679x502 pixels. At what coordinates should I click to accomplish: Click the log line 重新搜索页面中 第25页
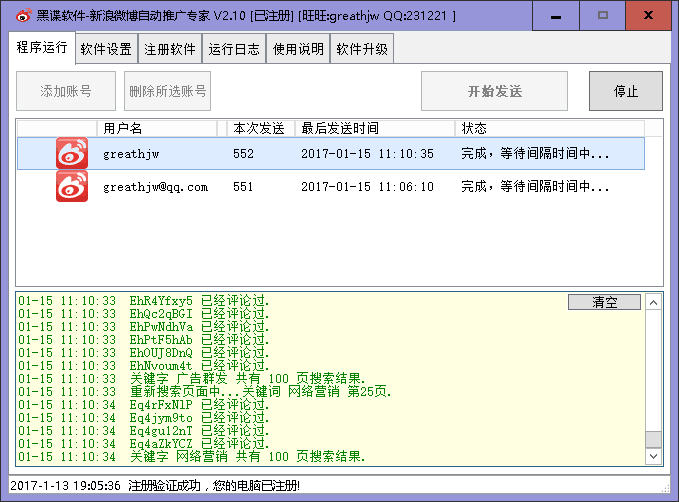point(205,392)
